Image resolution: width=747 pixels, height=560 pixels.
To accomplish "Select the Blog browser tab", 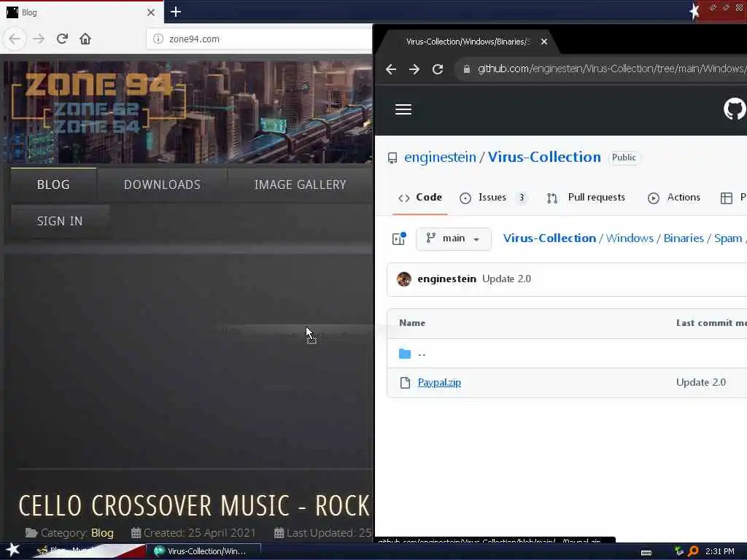I will [81, 12].
